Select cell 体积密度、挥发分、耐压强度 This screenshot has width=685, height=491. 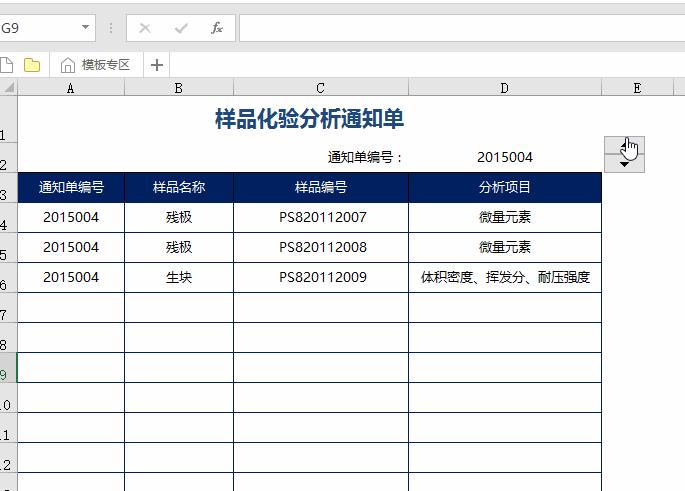click(505, 277)
